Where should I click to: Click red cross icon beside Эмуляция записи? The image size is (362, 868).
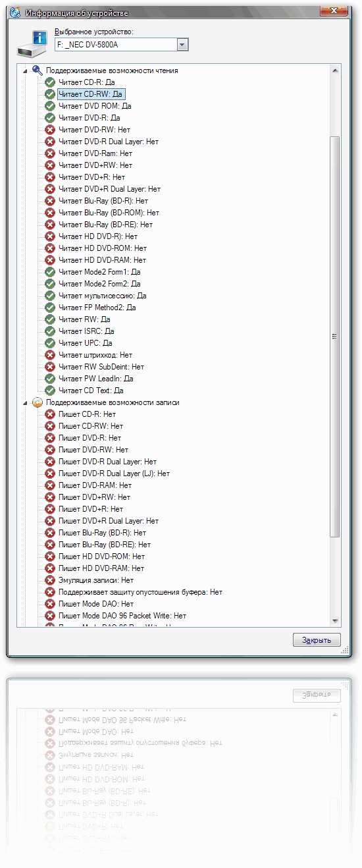click(x=50, y=580)
